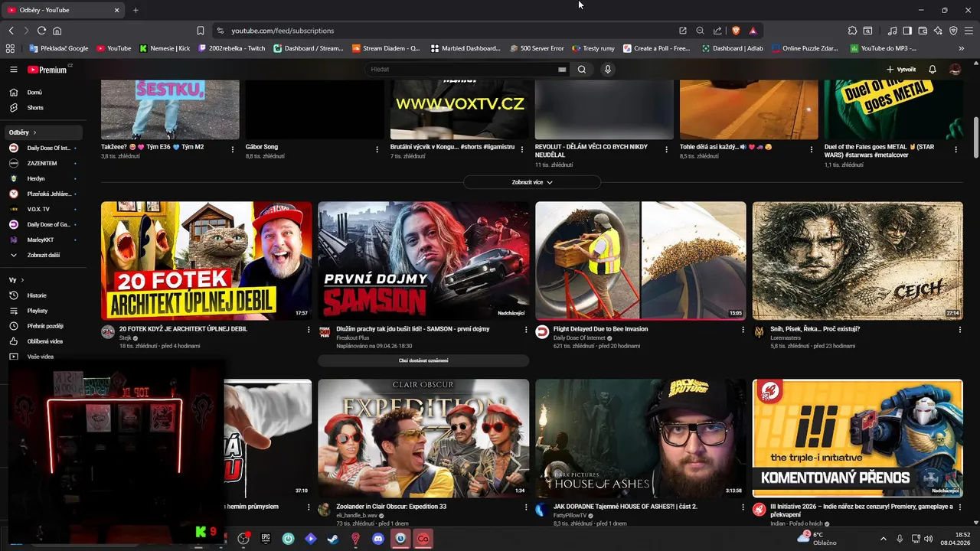Open the browser main hamburger menu
The height and width of the screenshot is (551, 980).
click(x=969, y=31)
